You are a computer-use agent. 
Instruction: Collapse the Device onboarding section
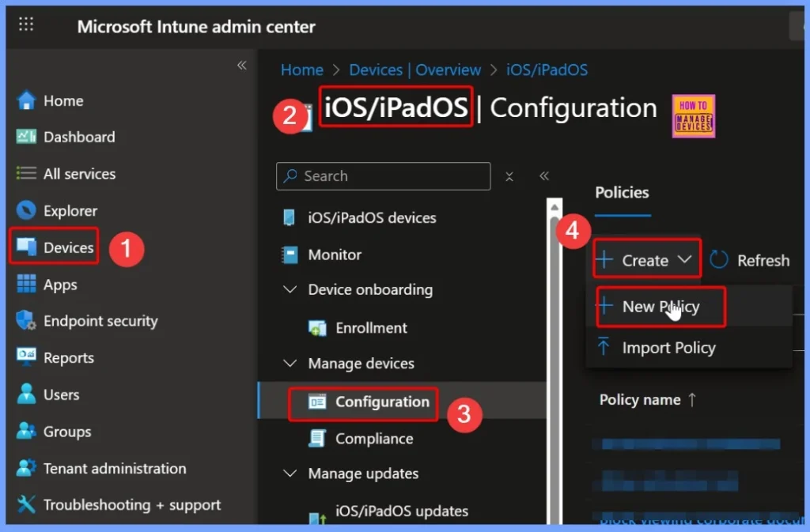pyautogui.click(x=290, y=289)
